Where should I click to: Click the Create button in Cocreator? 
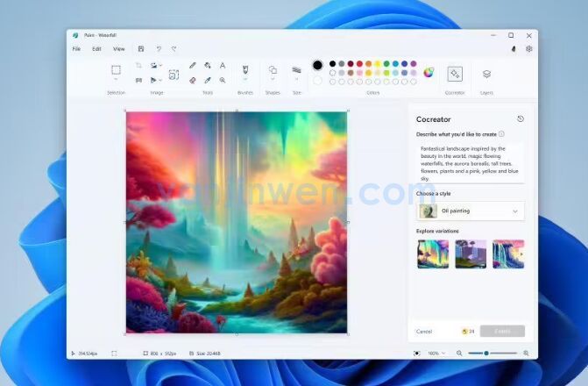pyautogui.click(x=502, y=332)
